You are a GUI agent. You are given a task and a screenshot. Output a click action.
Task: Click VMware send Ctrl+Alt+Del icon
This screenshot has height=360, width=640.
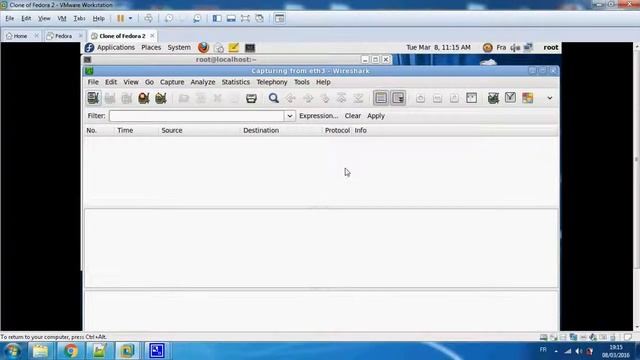click(x=148, y=18)
